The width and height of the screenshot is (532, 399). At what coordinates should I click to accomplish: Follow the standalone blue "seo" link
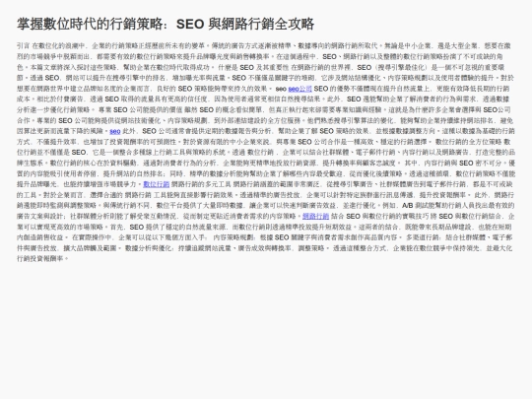tap(115, 131)
